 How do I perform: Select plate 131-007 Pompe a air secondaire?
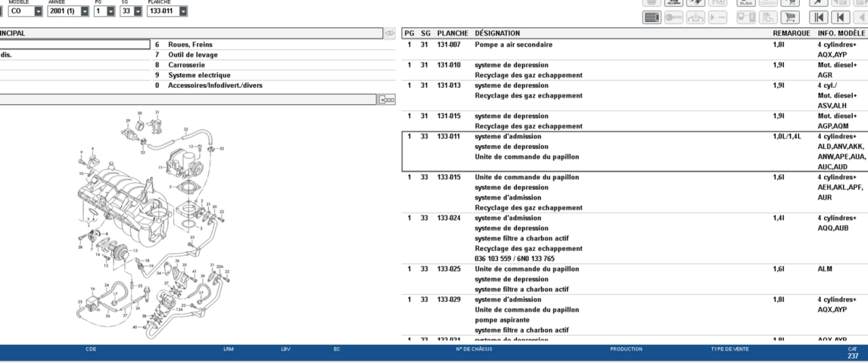[x=634, y=50]
